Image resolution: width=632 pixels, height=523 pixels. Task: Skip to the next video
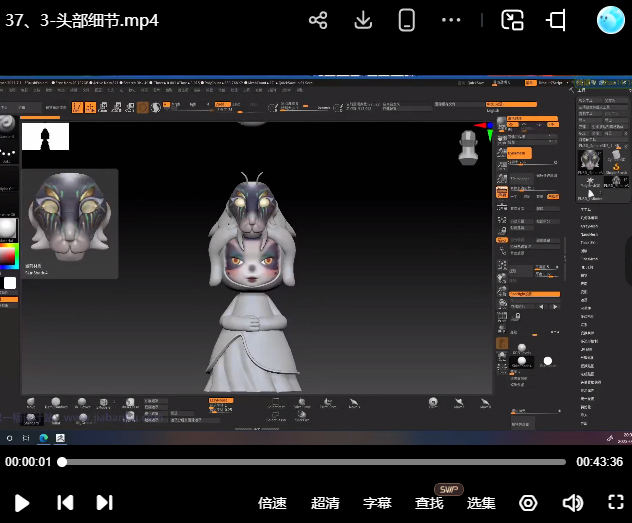105,502
